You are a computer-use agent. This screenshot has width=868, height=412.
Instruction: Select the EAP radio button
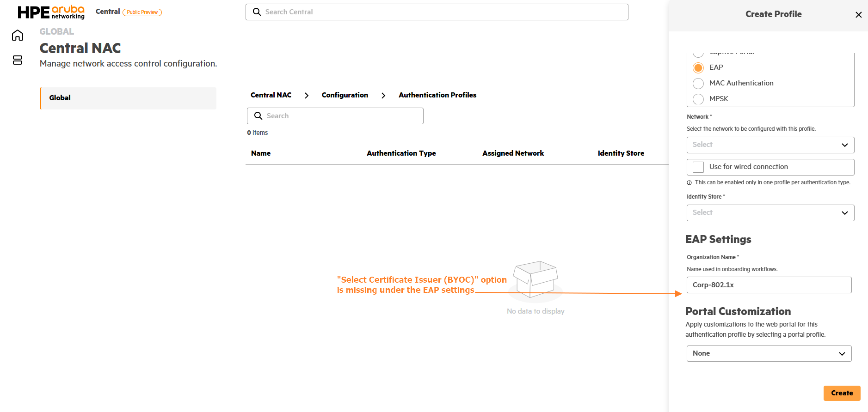[x=698, y=68]
